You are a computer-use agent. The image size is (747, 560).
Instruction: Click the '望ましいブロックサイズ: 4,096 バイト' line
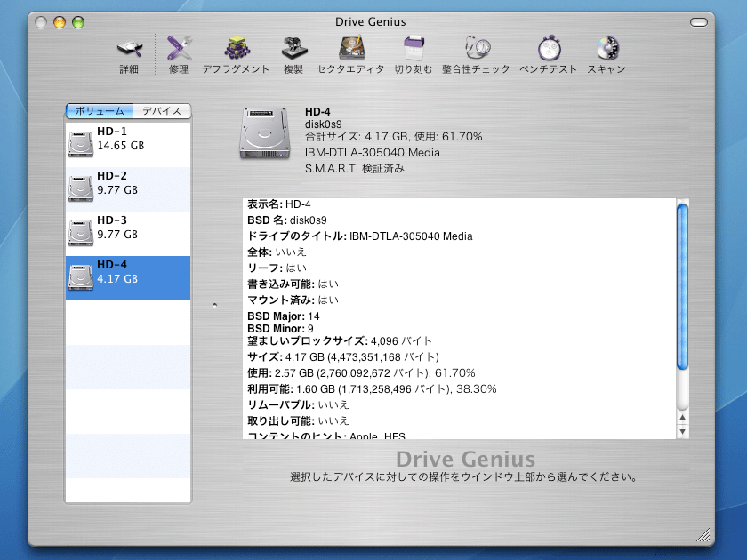pos(340,341)
